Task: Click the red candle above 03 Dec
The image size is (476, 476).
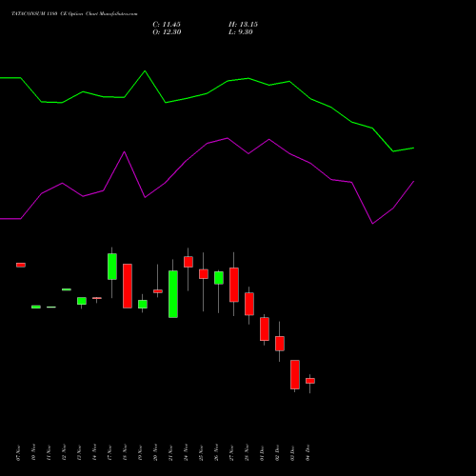Action: point(295,374)
